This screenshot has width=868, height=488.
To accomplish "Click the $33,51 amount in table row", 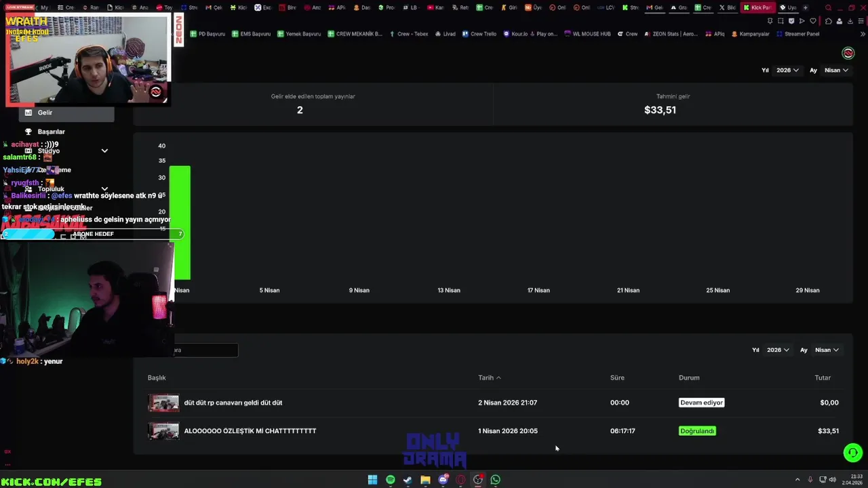I will (828, 431).
